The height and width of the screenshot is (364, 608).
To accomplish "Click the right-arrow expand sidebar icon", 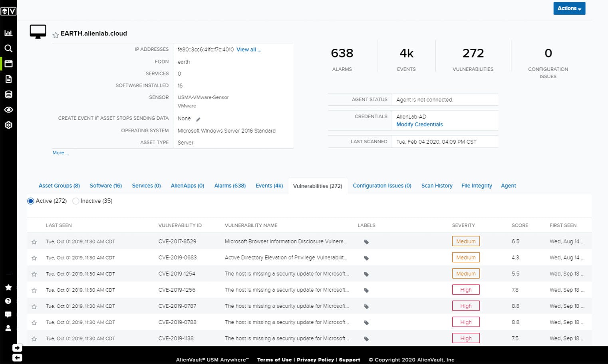I will [x=17, y=348].
